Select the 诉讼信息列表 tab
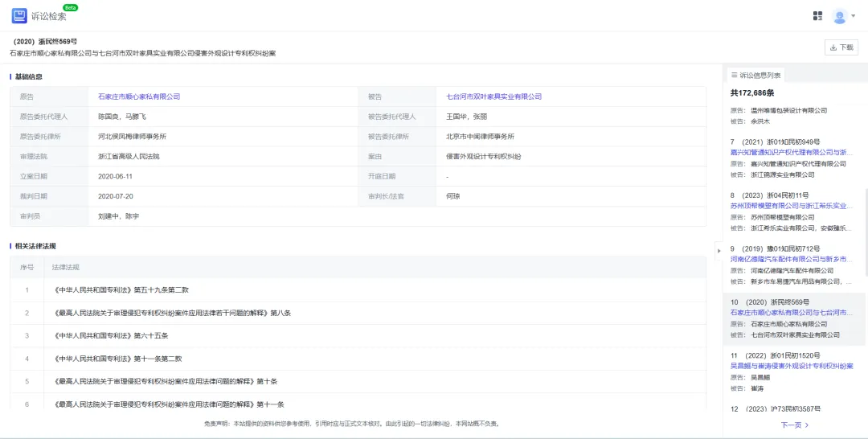Screen dimensions: 868x439 point(755,75)
